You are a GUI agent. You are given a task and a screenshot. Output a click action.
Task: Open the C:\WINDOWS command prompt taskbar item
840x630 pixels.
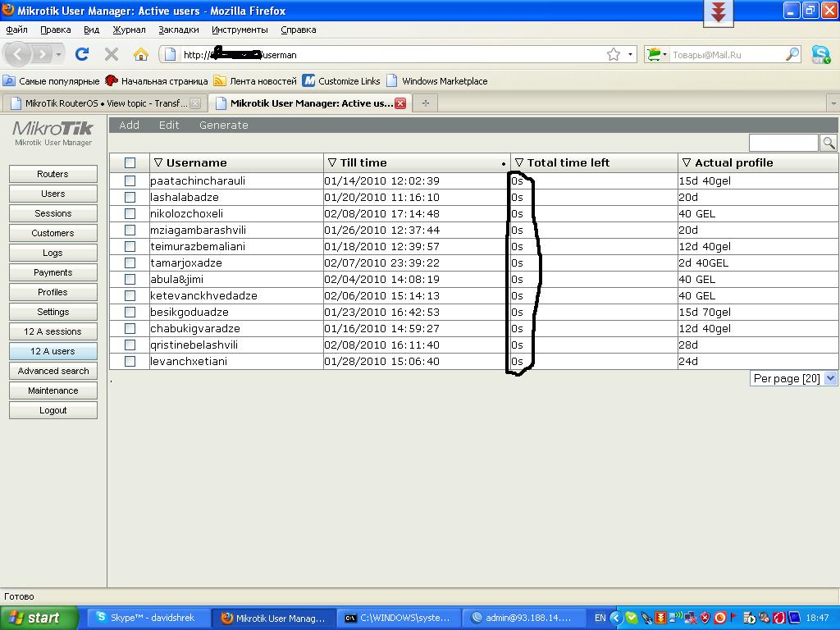[398, 618]
